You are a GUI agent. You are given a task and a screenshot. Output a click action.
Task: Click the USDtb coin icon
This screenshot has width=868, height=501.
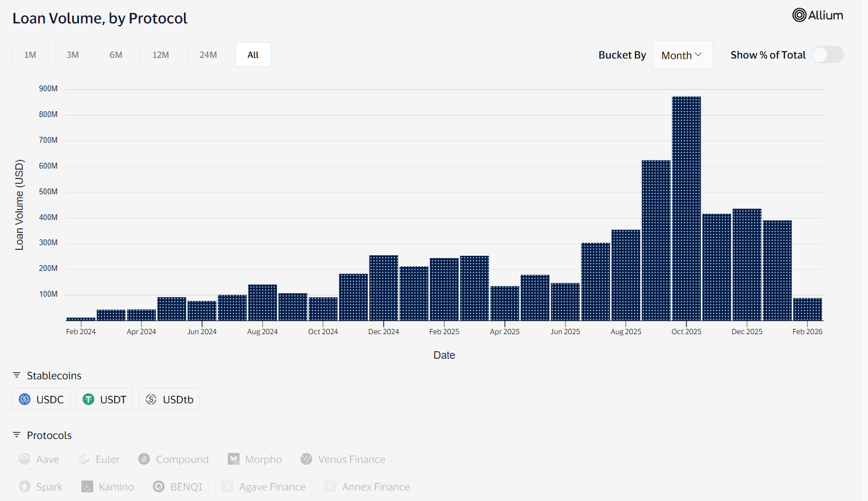151,399
